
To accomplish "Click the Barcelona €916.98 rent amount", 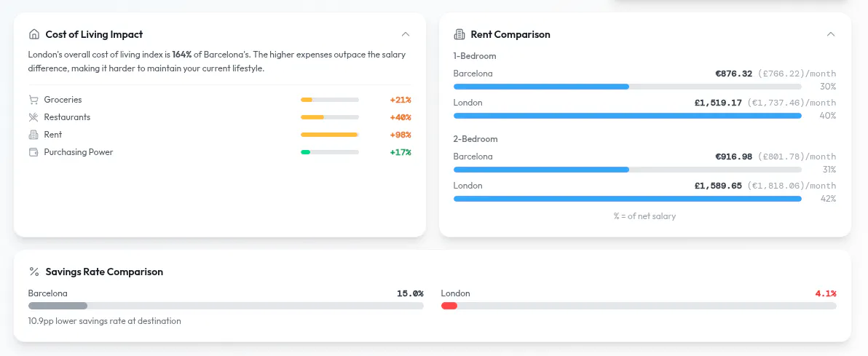I will [x=733, y=157].
